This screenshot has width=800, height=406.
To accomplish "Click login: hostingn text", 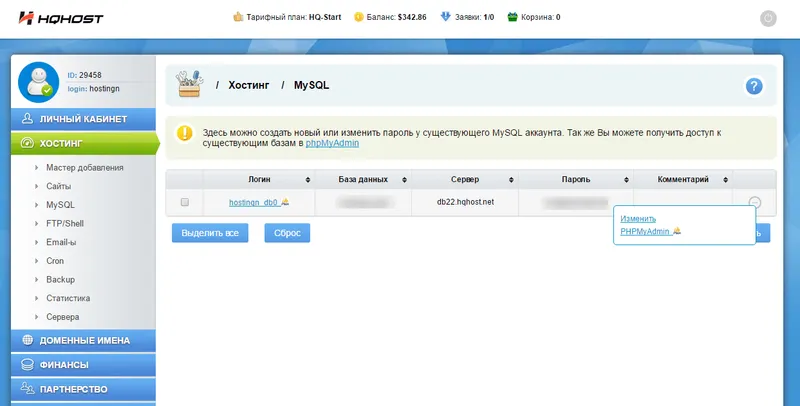I will 93,88.
